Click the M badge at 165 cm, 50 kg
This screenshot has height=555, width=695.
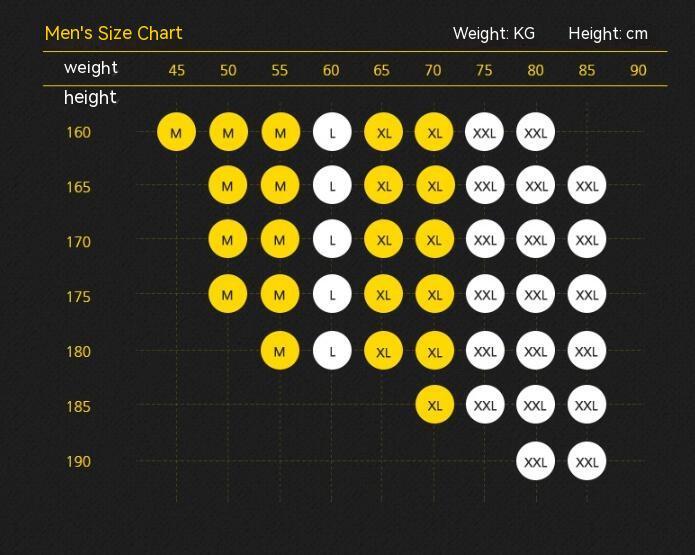(228, 186)
